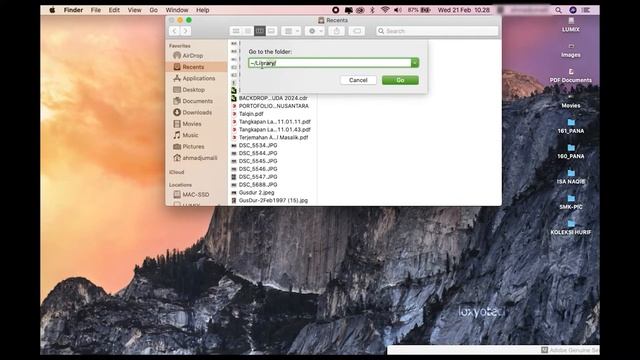Viewport: 640px width, 360px height.
Task: Open Notification Center icon
Action: point(586,10)
